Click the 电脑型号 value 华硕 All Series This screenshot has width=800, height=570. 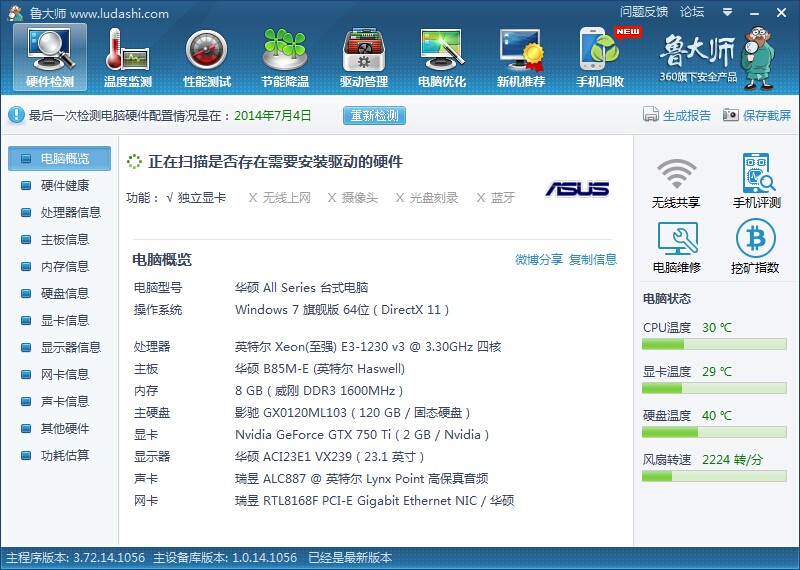(x=301, y=288)
